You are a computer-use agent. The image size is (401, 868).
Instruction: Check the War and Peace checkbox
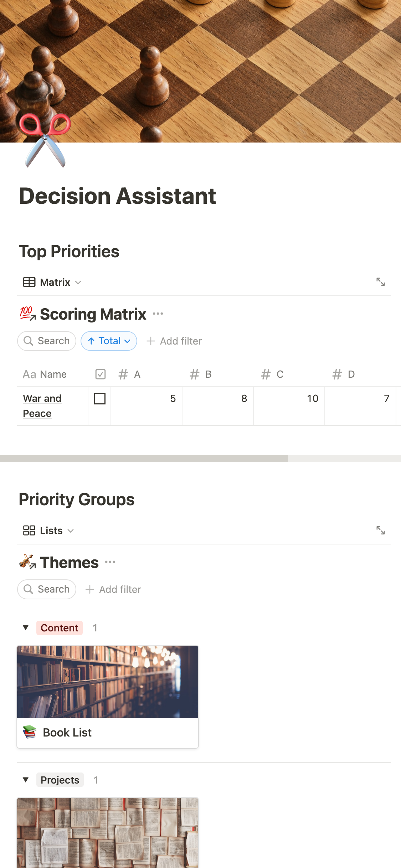pos(100,399)
